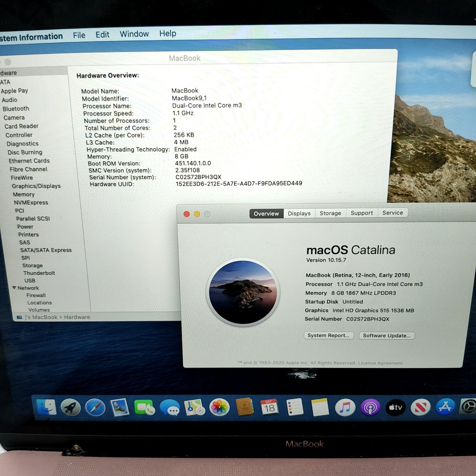Open System Preferences gear in Dock
This screenshot has height=476, width=476.
[468, 407]
